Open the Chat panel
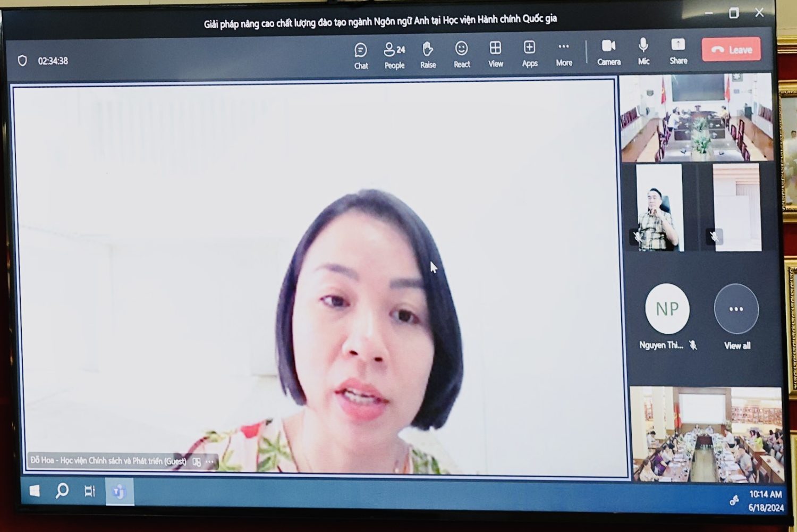This screenshot has height=532, width=797. [361, 56]
